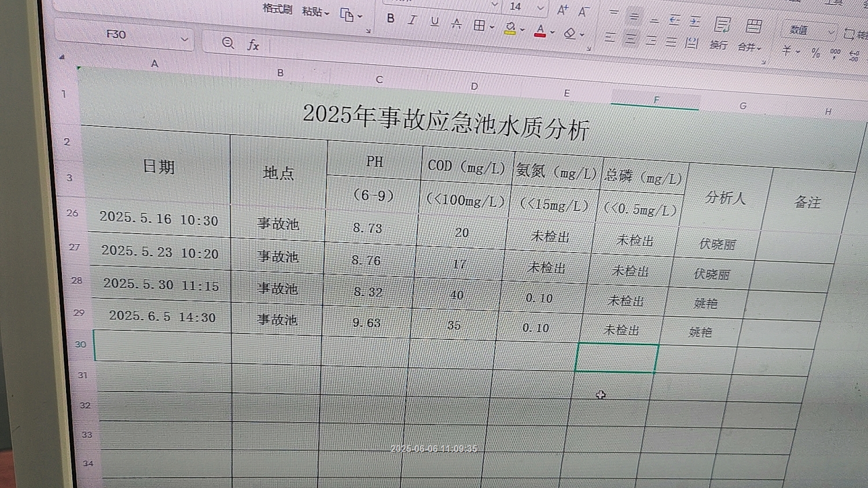The image size is (868, 488).
Task: Toggle bold formatting with the B icon
Action: [391, 19]
